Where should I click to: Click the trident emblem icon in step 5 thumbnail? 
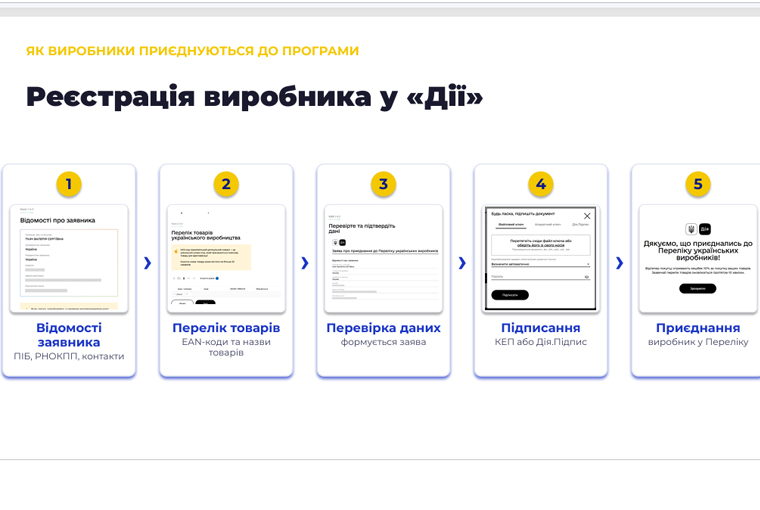pos(691,229)
